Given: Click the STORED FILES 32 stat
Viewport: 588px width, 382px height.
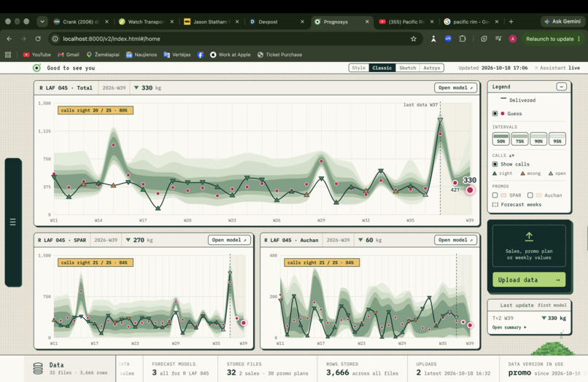Looking at the screenshot, I should click(x=268, y=369).
